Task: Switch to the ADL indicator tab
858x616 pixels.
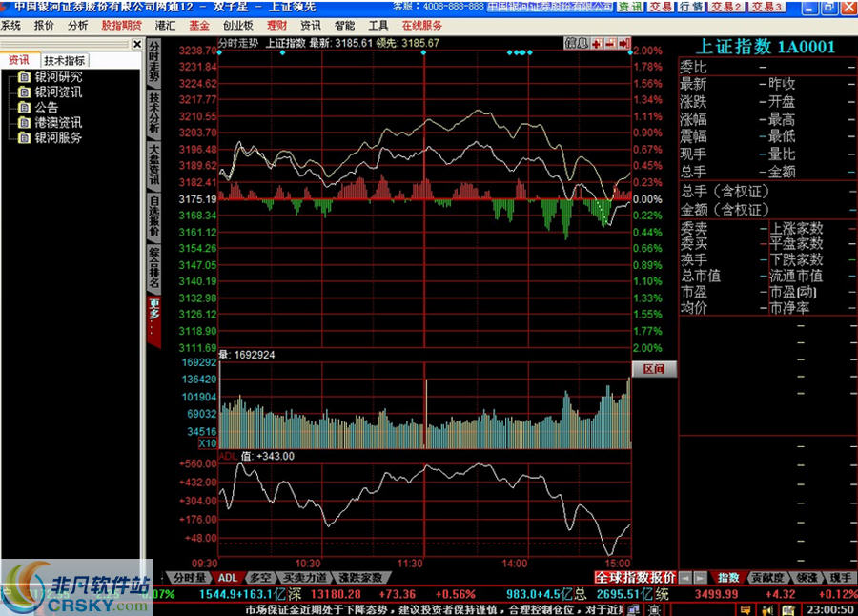Action: pyautogui.click(x=228, y=578)
